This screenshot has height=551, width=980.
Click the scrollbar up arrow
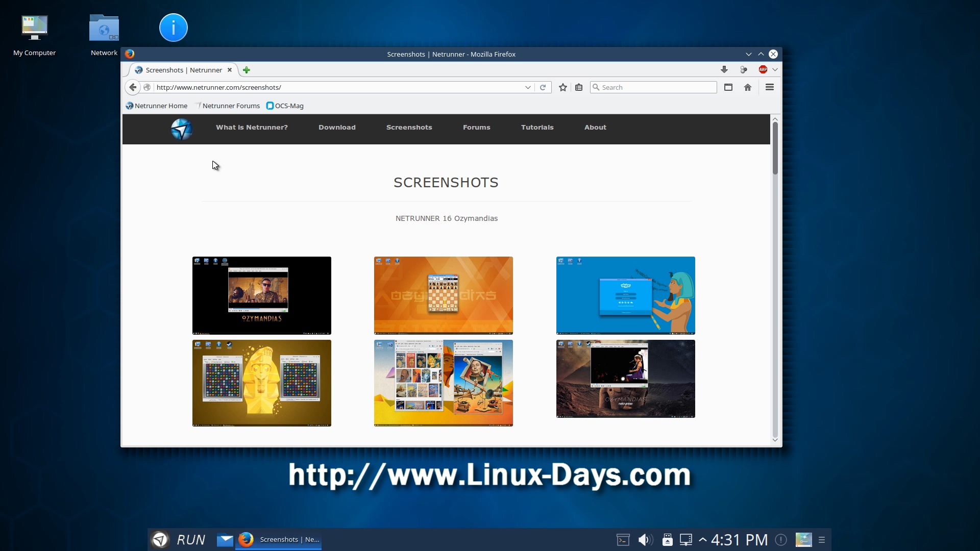[775, 119]
